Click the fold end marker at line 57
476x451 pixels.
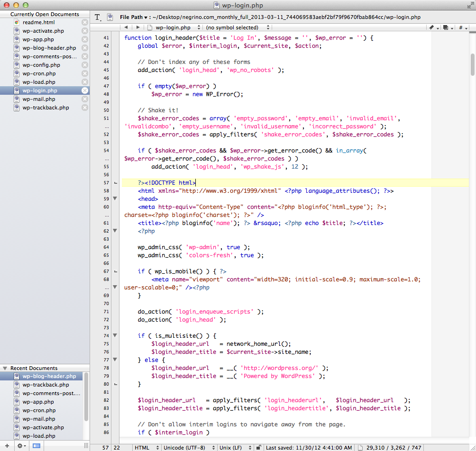115,183
